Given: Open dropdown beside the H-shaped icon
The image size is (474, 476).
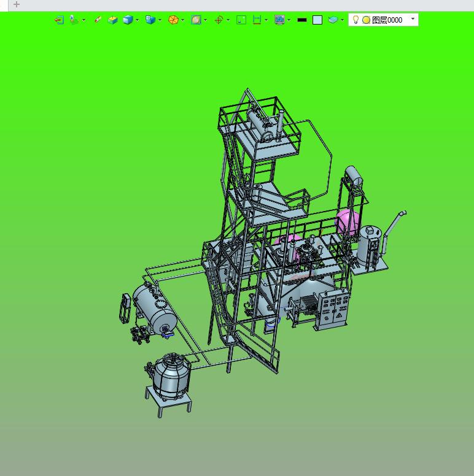Looking at the screenshot, I should 266,20.
